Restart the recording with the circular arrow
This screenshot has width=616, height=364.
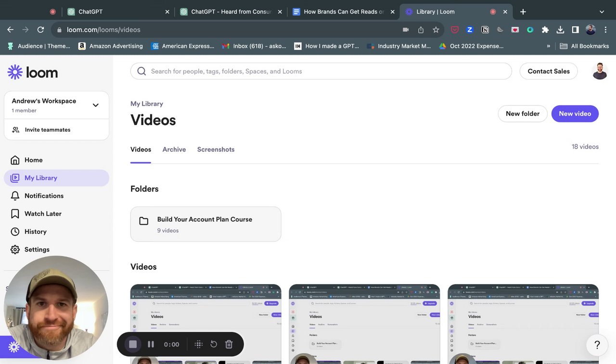coord(214,344)
